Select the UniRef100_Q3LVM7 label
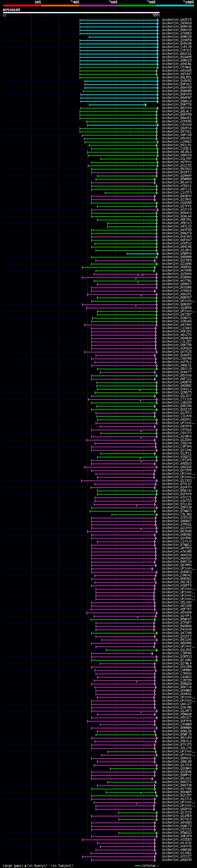This screenshot has width=197, height=868. pos(176,159)
